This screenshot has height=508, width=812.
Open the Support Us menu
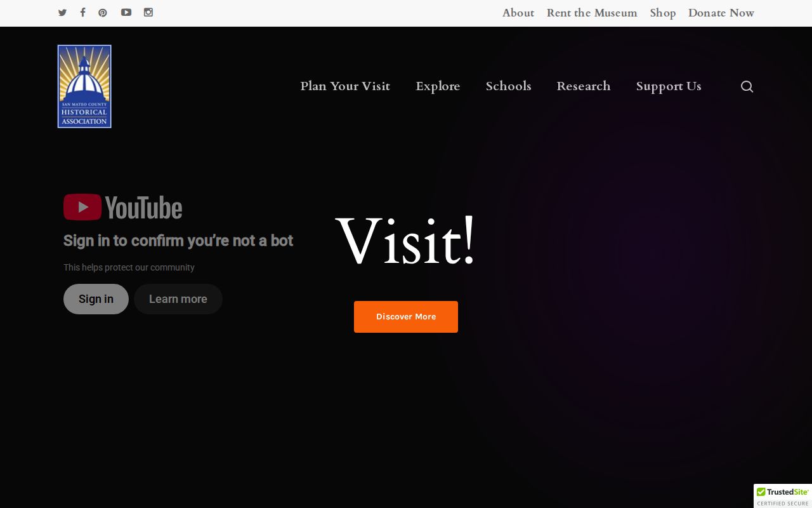(669, 86)
